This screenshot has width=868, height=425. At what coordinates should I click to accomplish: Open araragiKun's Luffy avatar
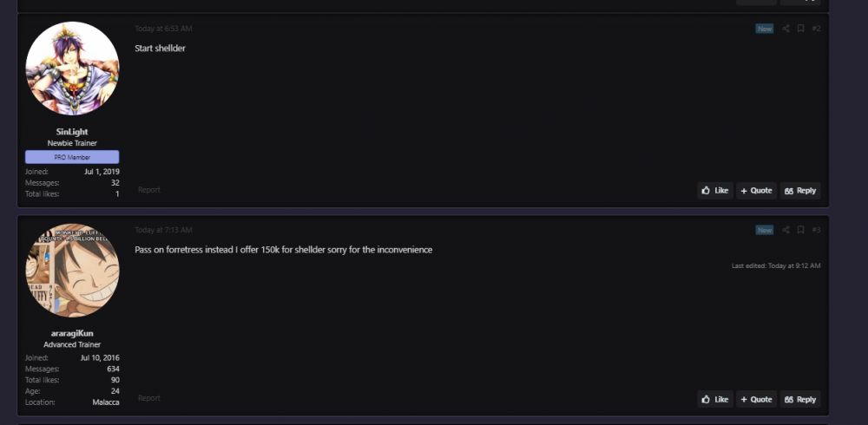click(x=72, y=271)
